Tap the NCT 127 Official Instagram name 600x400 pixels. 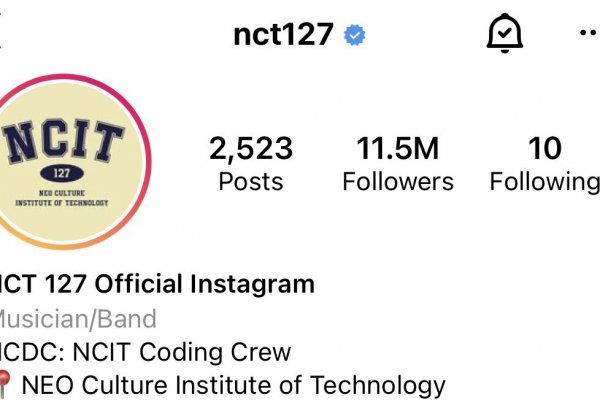click(x=156, y=284)
